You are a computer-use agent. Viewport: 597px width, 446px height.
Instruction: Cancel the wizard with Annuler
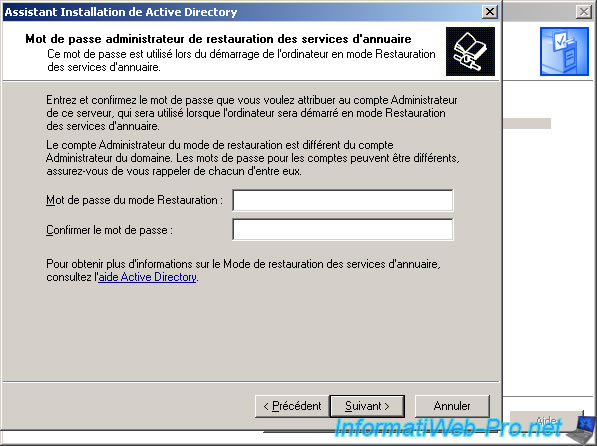pos(452,406)
